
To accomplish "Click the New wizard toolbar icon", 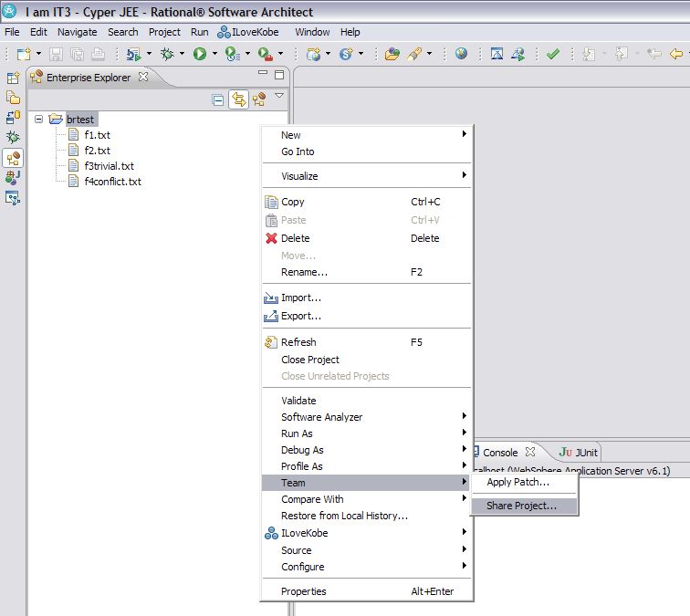I will tap(24, 54).
